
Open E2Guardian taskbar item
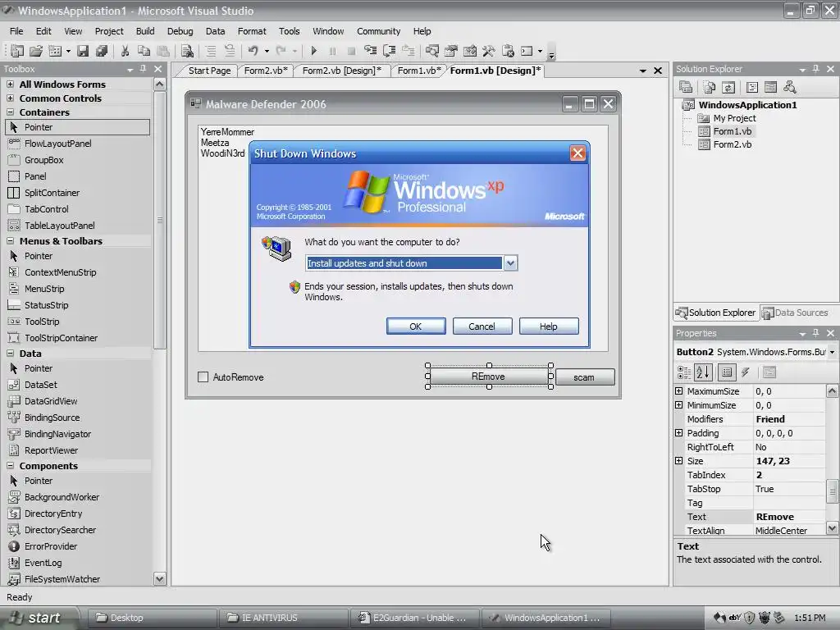point(414,618)
